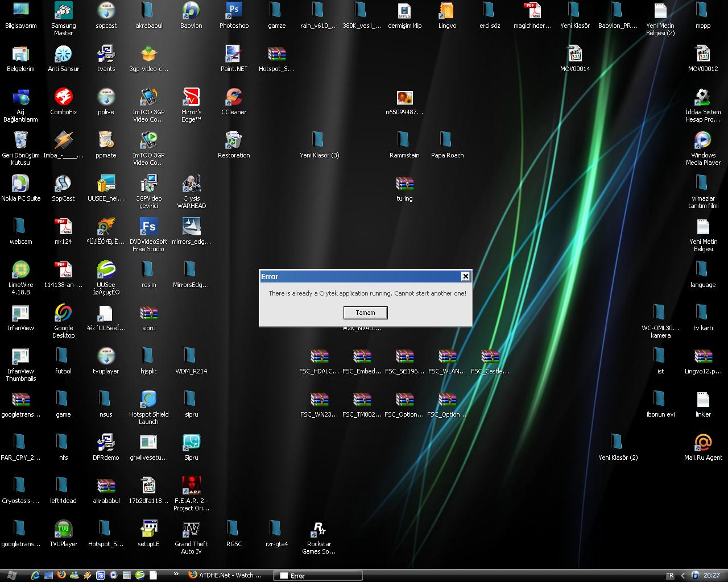Screen dimensions: 728x582
Task: Click the taskbar clock showing 20:27
Action: 712,575
